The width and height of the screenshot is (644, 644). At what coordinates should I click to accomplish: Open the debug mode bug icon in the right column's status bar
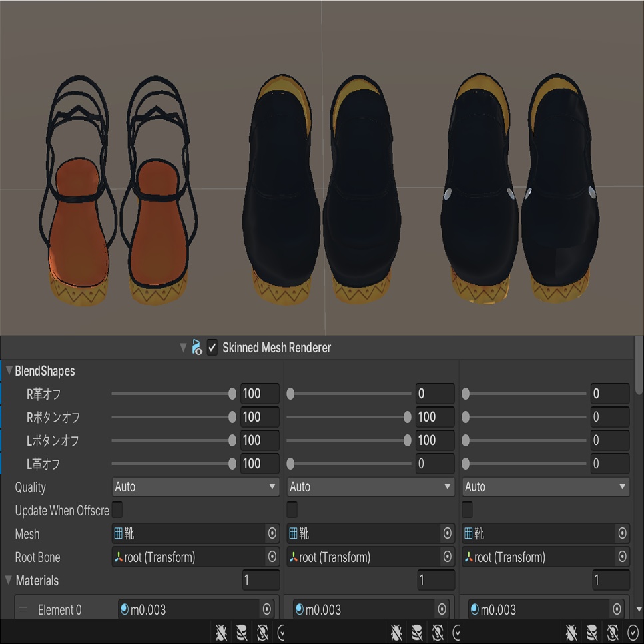(571, 633)
